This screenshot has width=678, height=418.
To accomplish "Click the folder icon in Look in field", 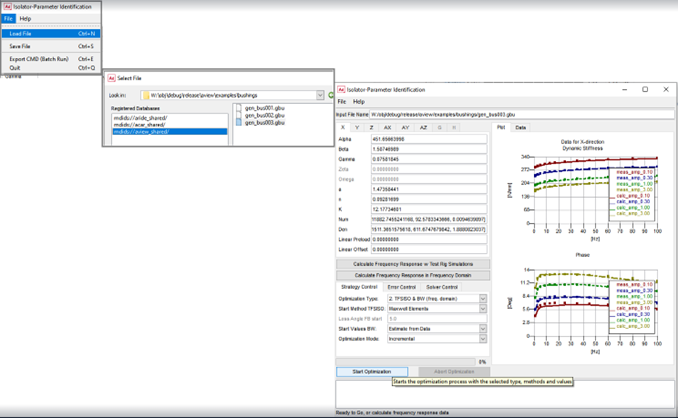I will pyautogui.click(x=146, y=95).
